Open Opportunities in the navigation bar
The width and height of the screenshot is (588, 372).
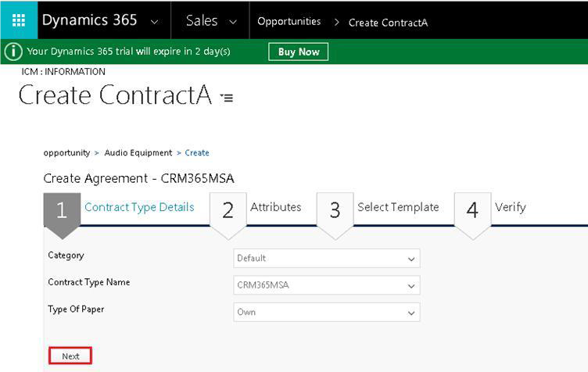pyautogui.click(x=289, y=22)
